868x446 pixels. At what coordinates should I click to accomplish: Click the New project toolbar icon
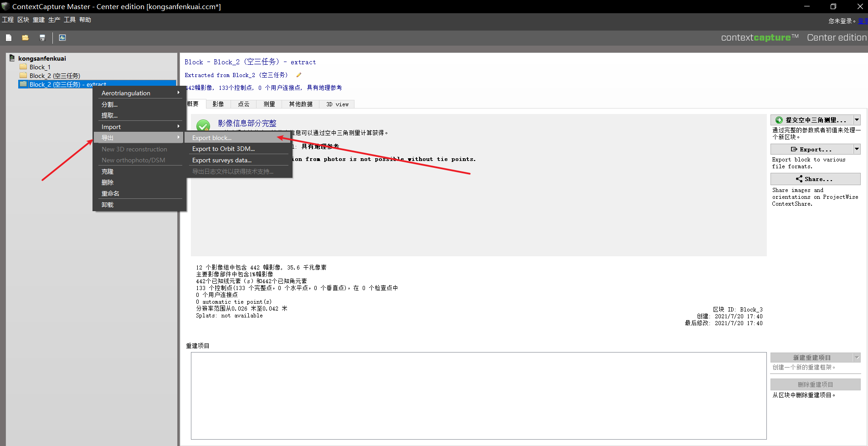coord(9,38)
